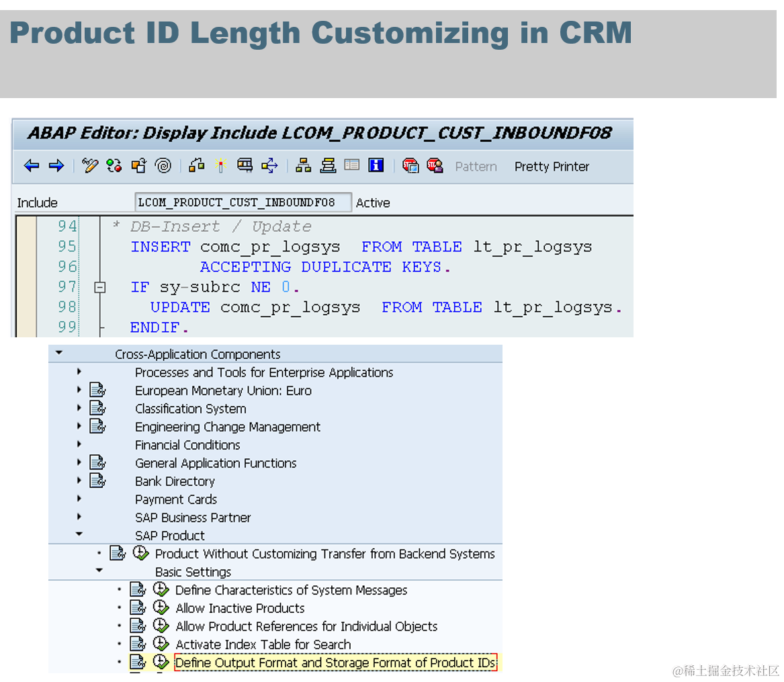Expand Processes and Tools for Enterprise Applications

[x=79, y=372]
